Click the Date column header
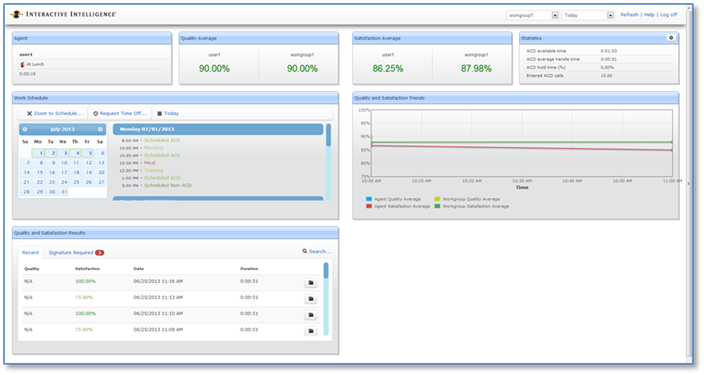Image resolution: width=704 pixels, height=375 pixels. [138, 269]
